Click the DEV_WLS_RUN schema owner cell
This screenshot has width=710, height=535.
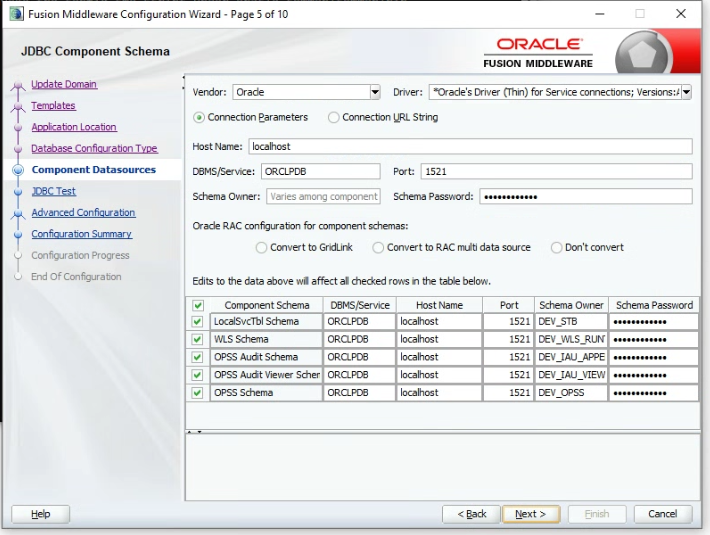[571, 339]
